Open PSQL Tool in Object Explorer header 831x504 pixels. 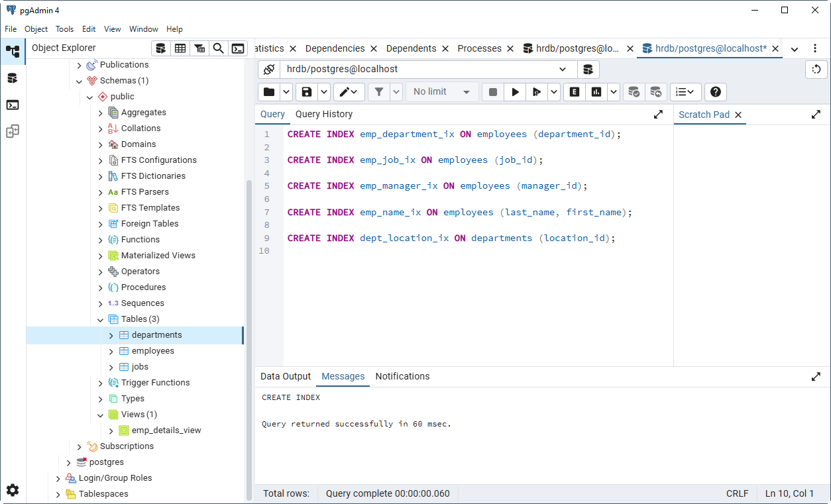click(238, 48)
